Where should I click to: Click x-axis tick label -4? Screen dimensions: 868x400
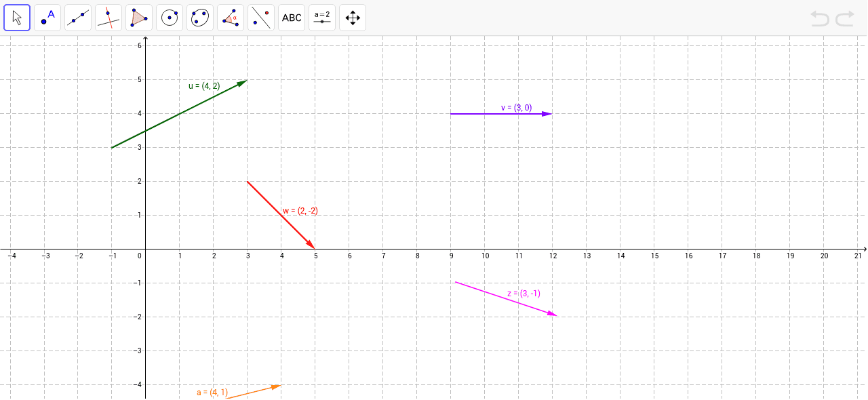[11, 256]
